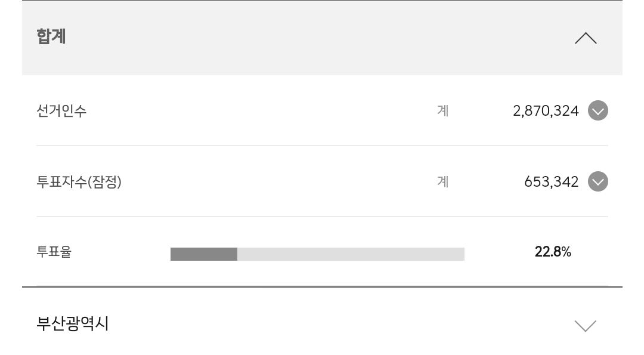Select the 2,870,324 voter count
This screenshot has width=644, height=355.
pyautogui.click(x=545, y=111)
